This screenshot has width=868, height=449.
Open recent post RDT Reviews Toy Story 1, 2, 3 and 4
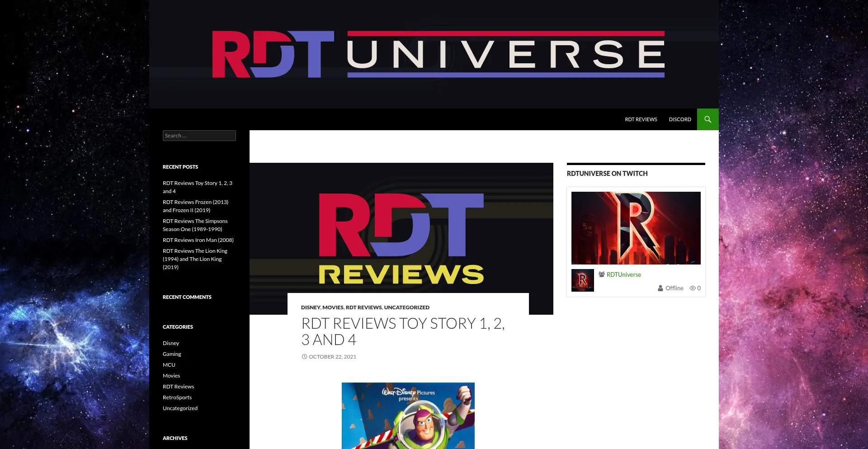point(198,187)
